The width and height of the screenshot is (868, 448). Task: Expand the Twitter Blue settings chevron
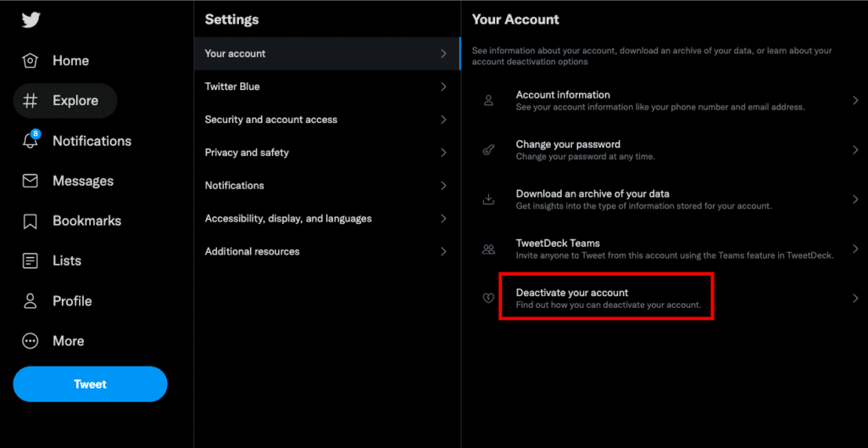pos(443,87)
